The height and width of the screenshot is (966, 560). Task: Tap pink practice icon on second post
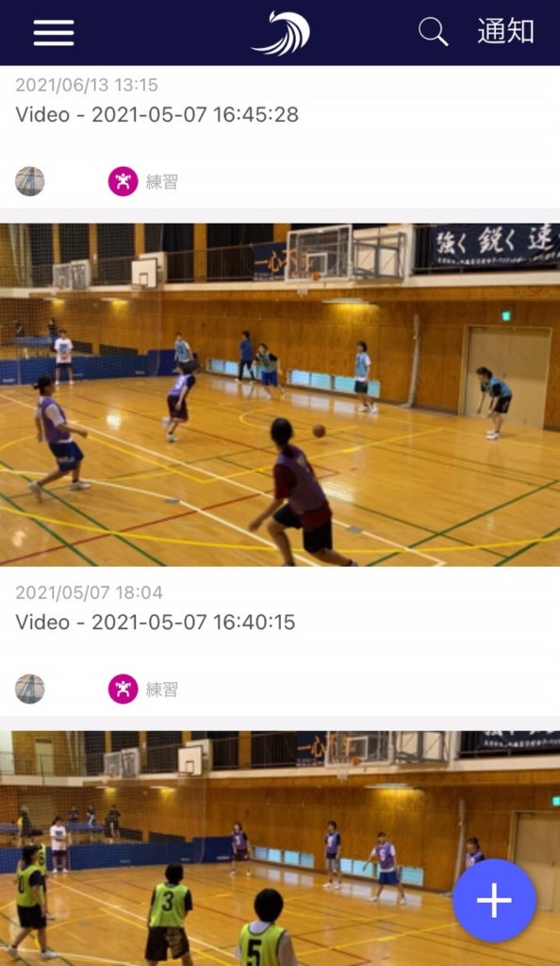click(124, 689)
